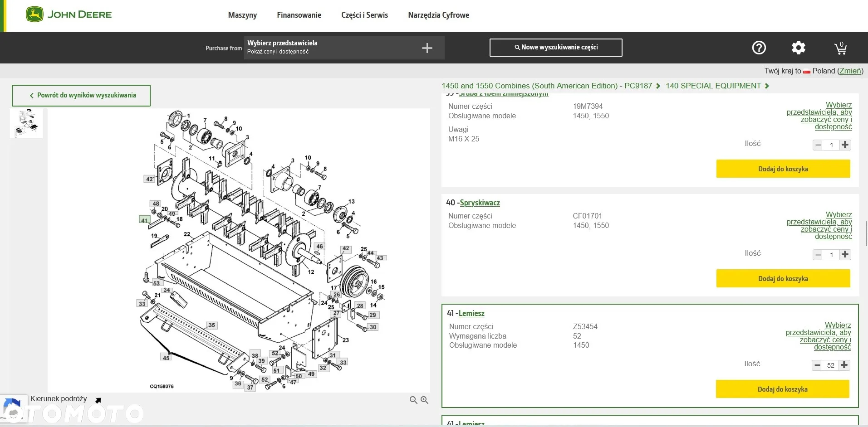Viewport: 868px width, 427px height.
Task: Select callout 52 near bottom bolt
Action: (265, 379)
